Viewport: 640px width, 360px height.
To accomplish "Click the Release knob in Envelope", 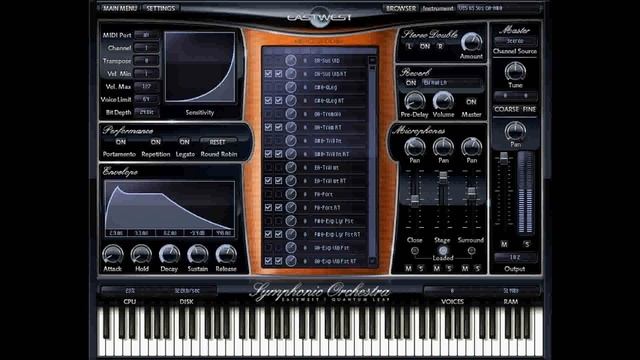I will (x=226, y=255).
